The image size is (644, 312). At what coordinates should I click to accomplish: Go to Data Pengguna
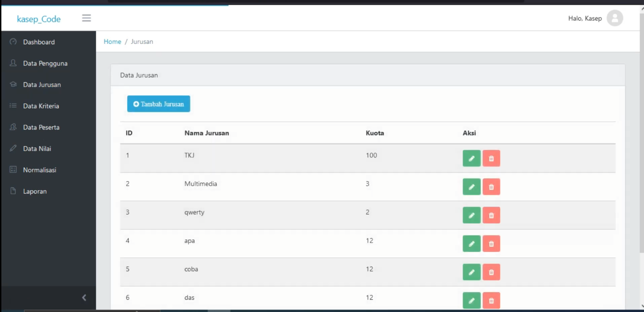[x=48, y=63]
